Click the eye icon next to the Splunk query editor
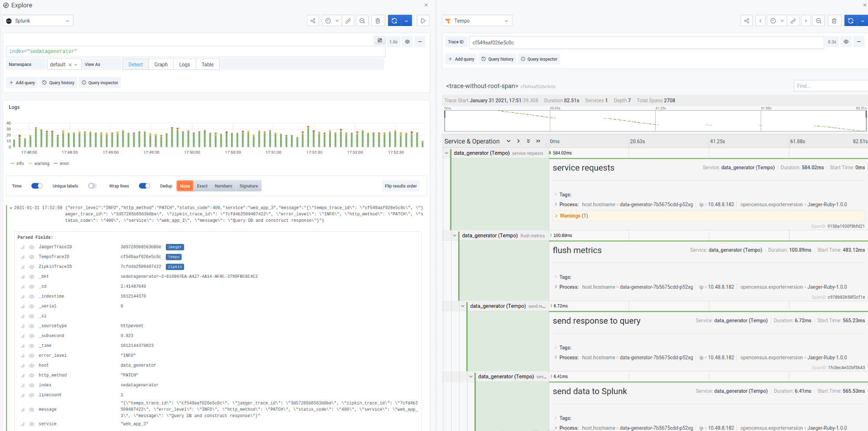This screenshot has width=868, height=431. [x=407, y=41]
